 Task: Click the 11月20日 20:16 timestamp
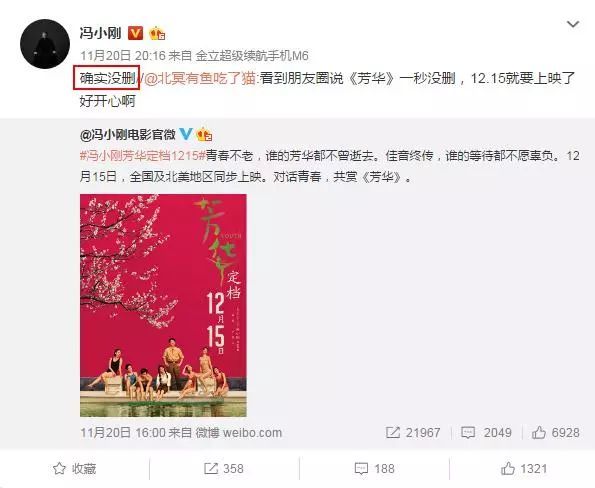[123, 56]
